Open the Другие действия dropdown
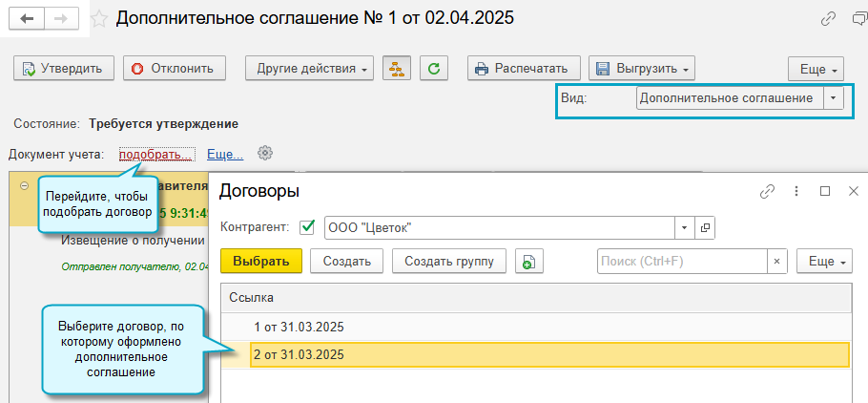This screenshot has height=403, width=868. pyautogui.click(x=309, y=68)
